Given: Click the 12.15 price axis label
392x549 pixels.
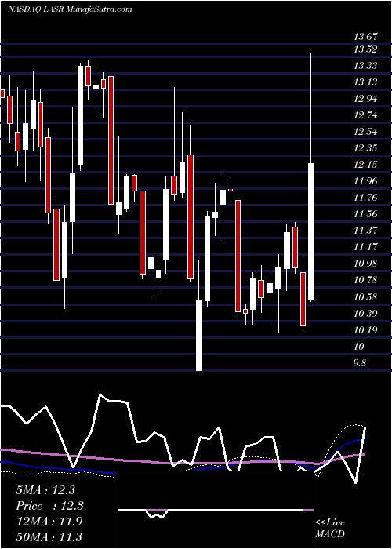Looking at the screenshot, I should coord(366,165).
